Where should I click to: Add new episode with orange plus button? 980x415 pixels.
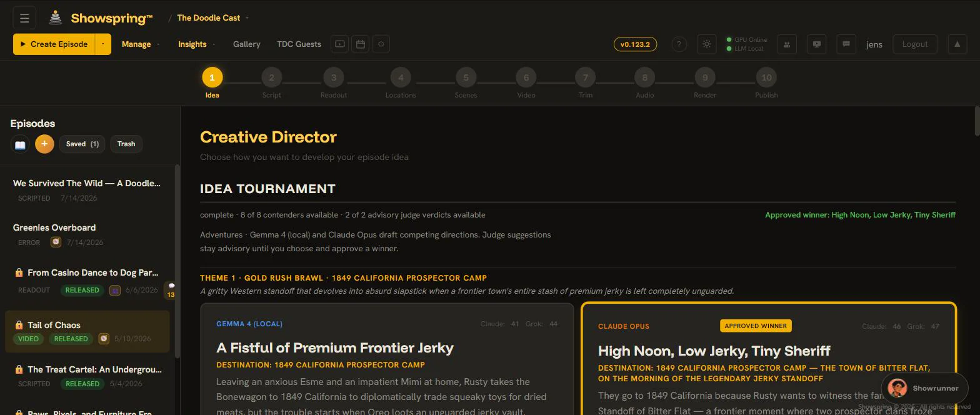point(44,144)
